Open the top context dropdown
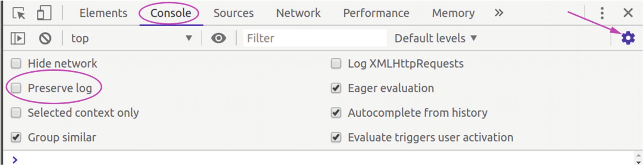644x166 pixels. pos(131,38)
